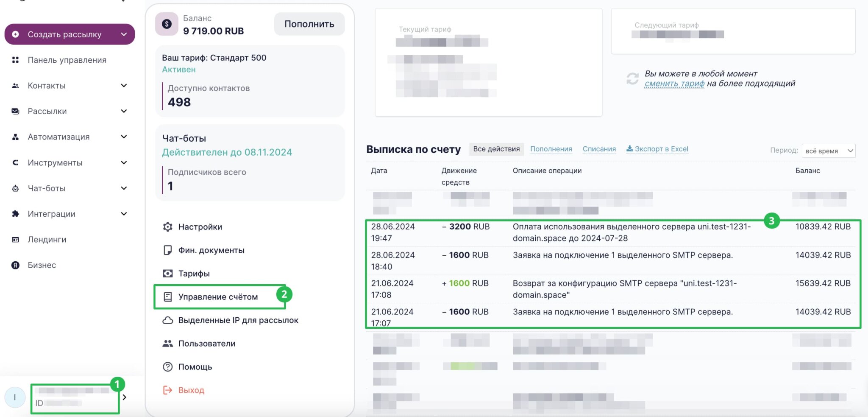The width and height of the screenshot is (868, 417).
Task: Click the gear icon next to Настройки
Action: (168, 227)
